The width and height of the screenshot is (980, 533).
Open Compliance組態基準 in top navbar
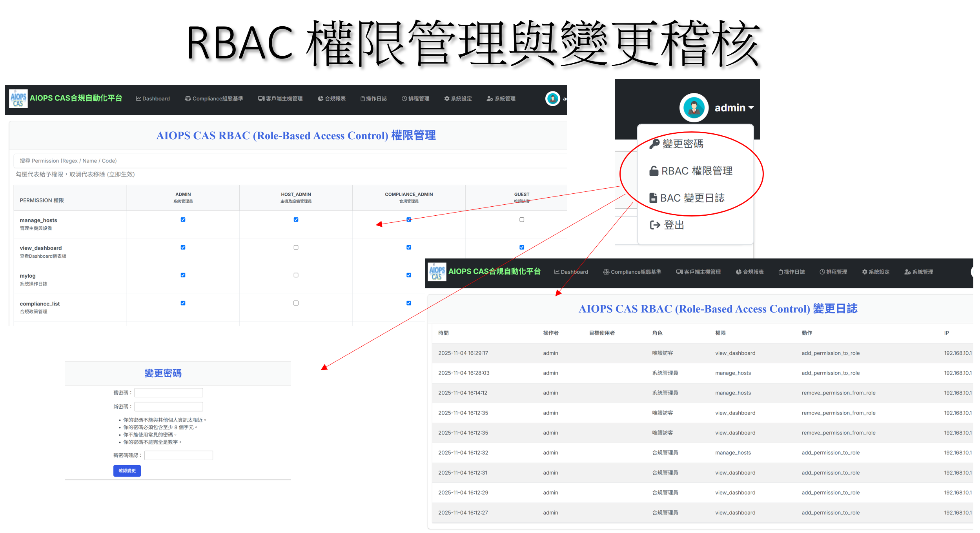coord(214,99)
